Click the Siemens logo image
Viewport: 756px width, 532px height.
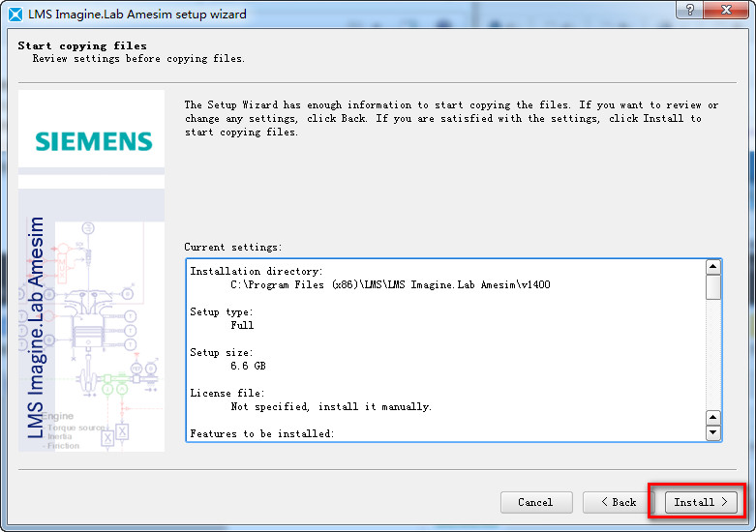pos(94,141)
